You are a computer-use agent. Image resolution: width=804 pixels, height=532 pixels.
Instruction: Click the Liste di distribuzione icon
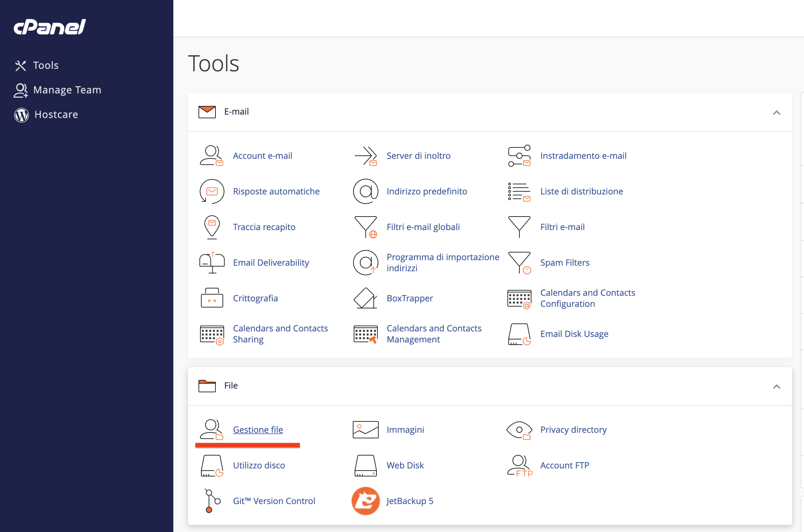click(x=519, y=192)
